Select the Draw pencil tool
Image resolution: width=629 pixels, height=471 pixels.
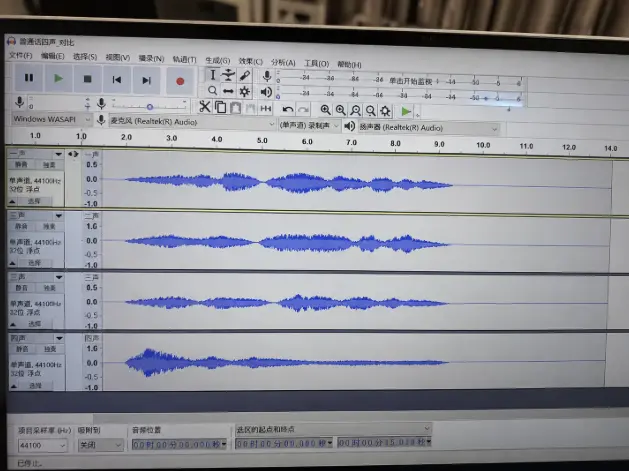[x=245, y=76]
